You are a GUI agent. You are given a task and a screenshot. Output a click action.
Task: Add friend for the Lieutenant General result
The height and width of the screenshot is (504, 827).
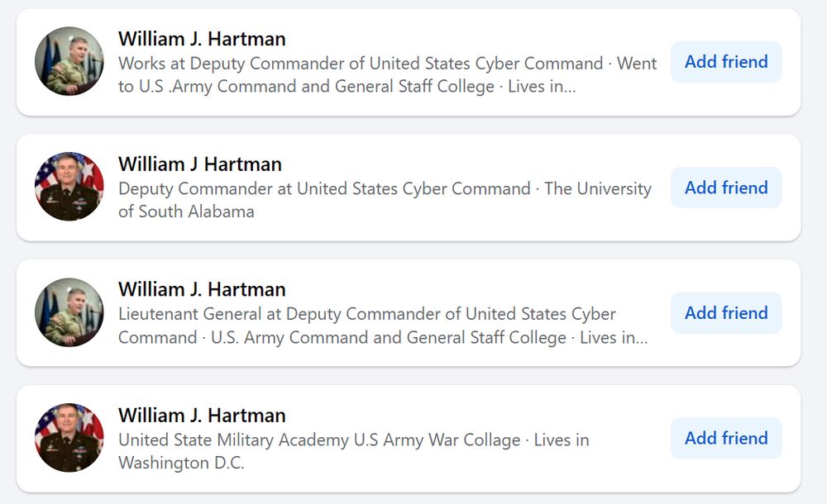(726, 313)
